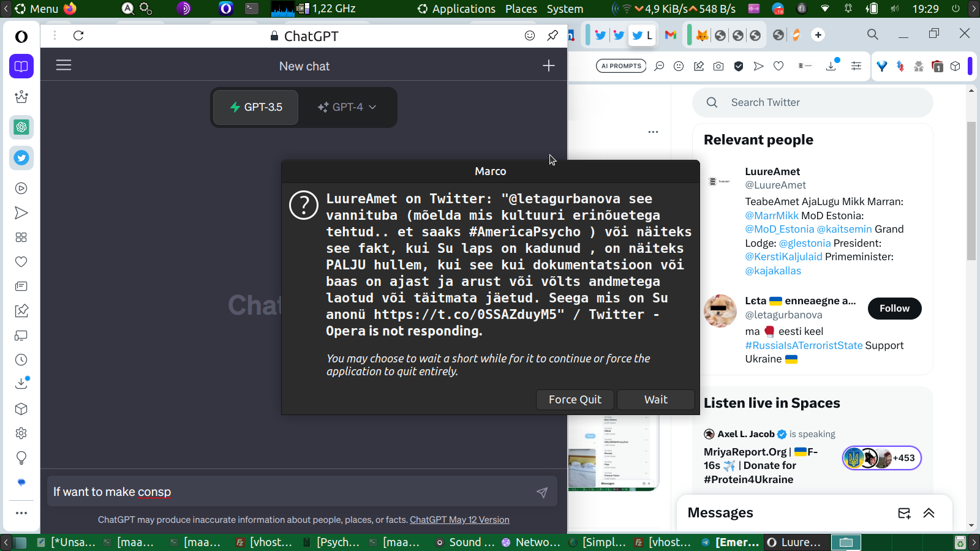Click Wait in the not-responding dialog
This screenshot has width=980, height=551.
coord(655,400)
